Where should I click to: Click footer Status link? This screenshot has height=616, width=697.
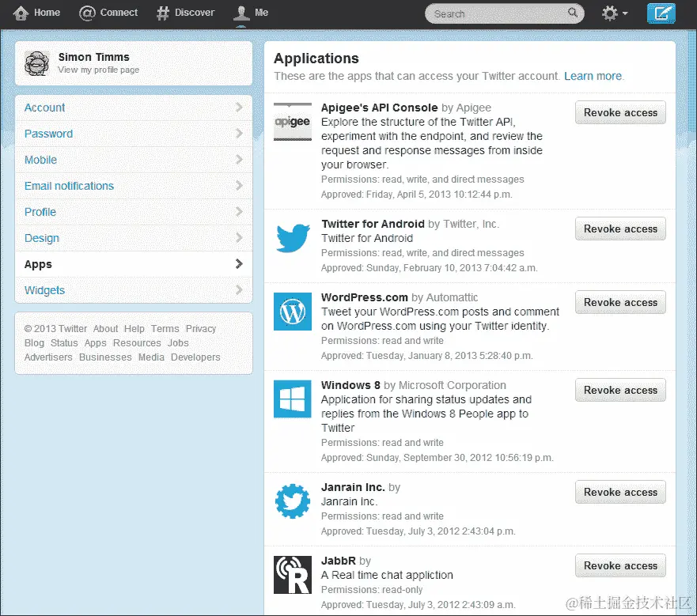click(64, 343)
